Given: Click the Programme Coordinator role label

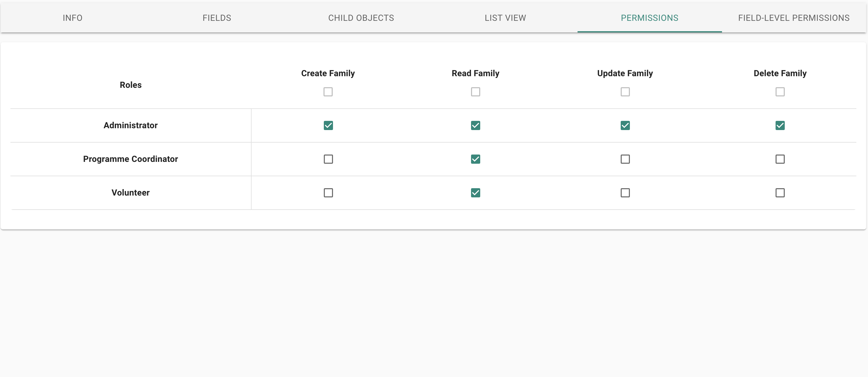Looking at the screenshot, I should tap(130, 159).
